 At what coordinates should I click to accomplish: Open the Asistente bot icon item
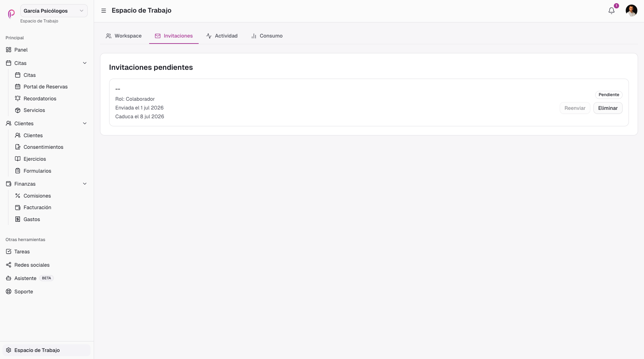(x=9, y=278)
